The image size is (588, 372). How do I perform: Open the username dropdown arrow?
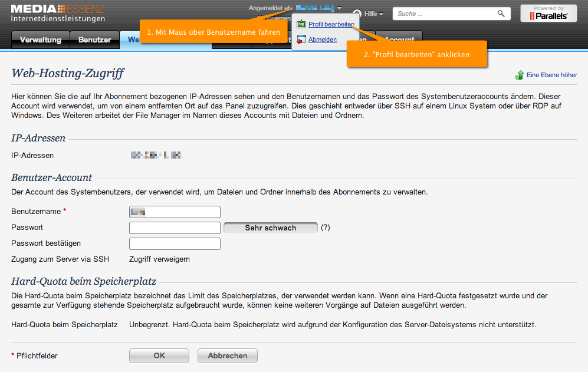click(x=339, y=8)
